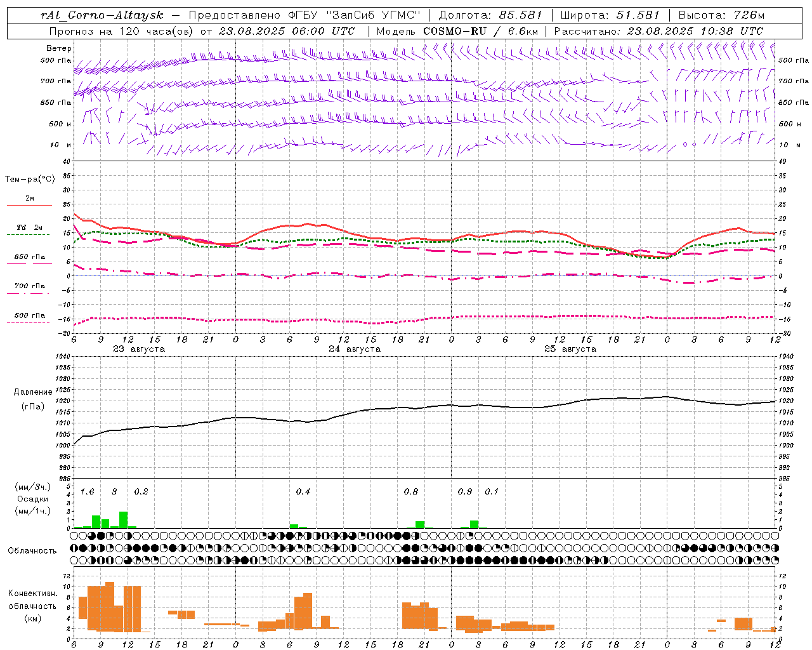
Task: Click the 23 августа date label
Action: (139, 349)
